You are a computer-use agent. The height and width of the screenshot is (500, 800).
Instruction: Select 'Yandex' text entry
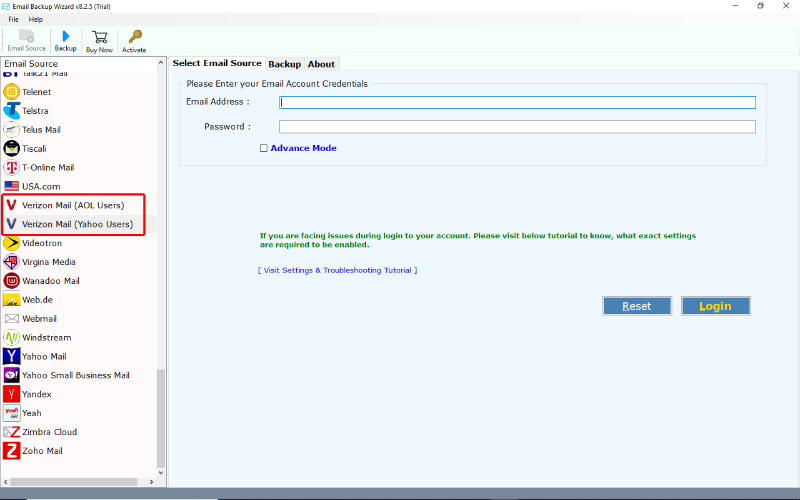tap(37, 394)
